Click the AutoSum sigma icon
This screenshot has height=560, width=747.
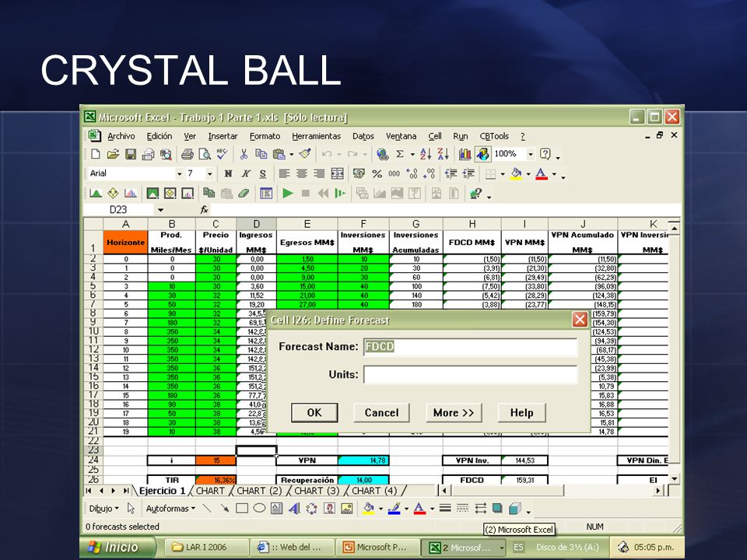400,154
